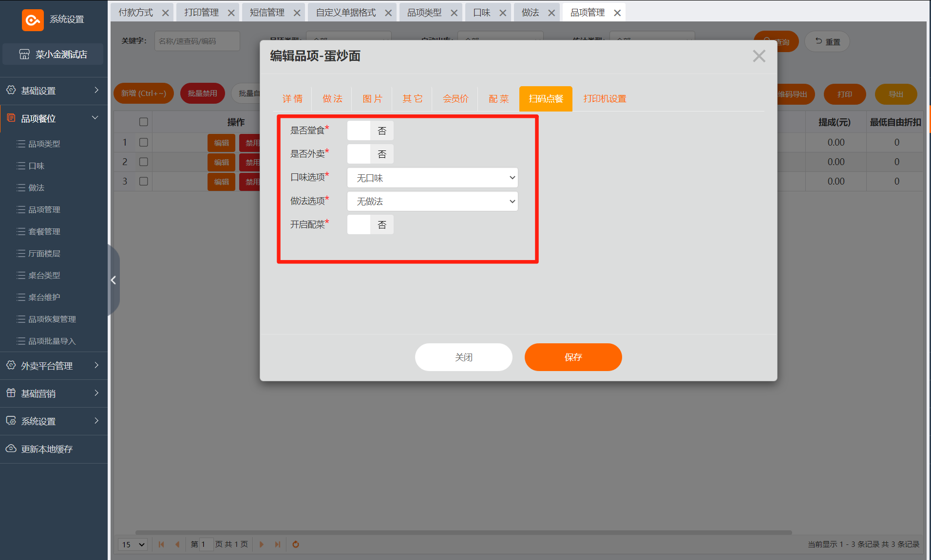Refresh the table with the reload icon

coord(296,544)
